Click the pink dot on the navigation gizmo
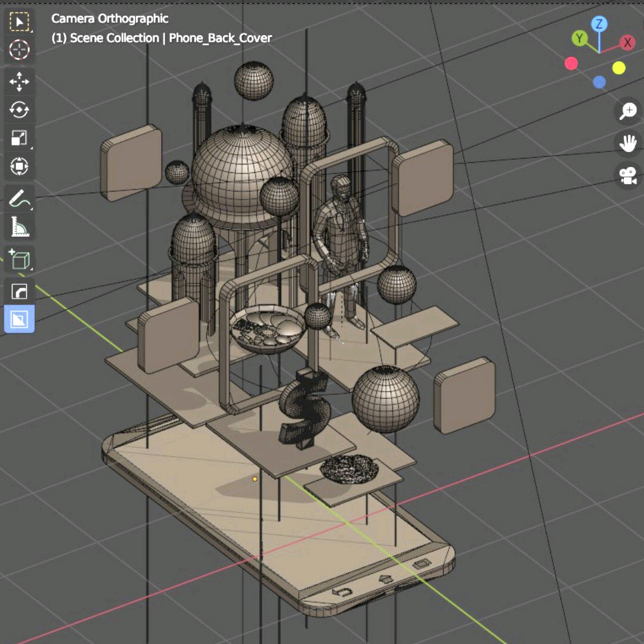Screen dimensions: 644x644 (571, 63)
